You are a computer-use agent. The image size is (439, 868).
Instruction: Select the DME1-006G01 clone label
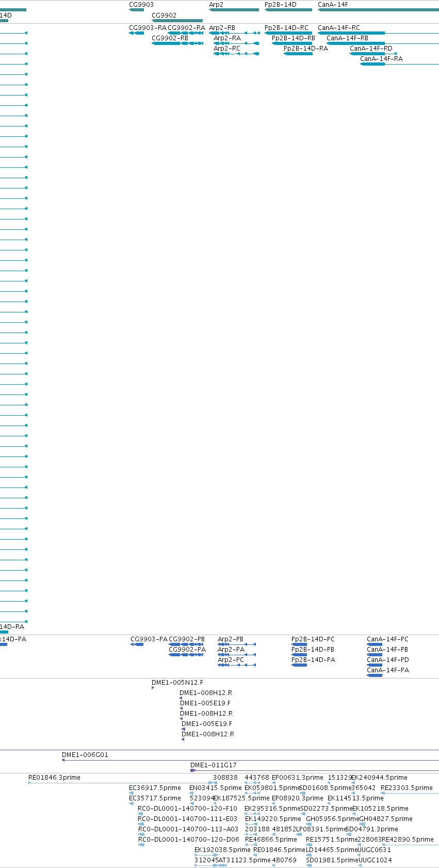(85, 755)
